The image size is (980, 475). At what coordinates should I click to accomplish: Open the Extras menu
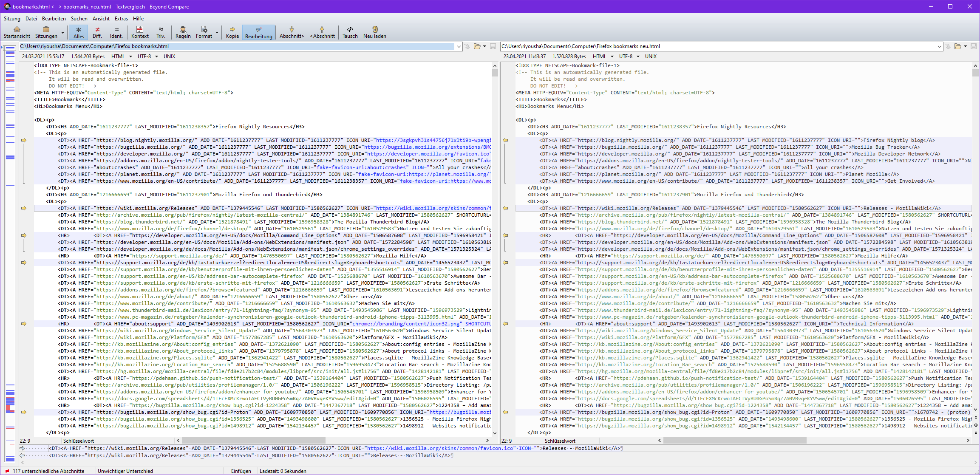pyautogui.click(x=121, y=19)
